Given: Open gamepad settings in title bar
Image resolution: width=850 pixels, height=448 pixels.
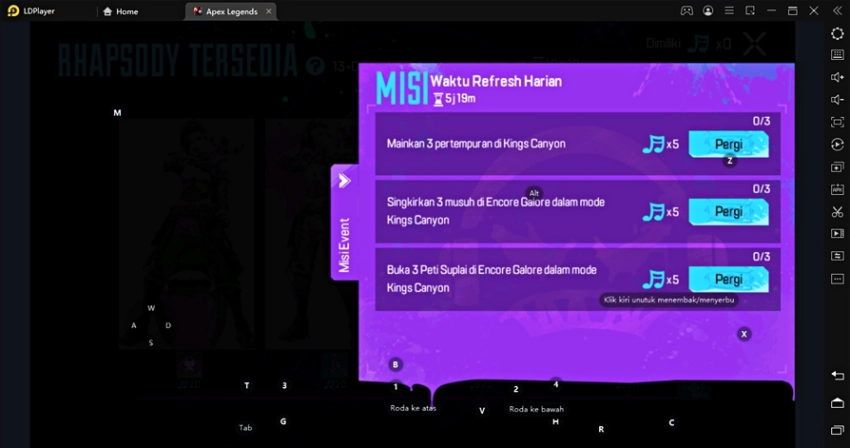Looking at the screenshot, I should coord(686,11).
